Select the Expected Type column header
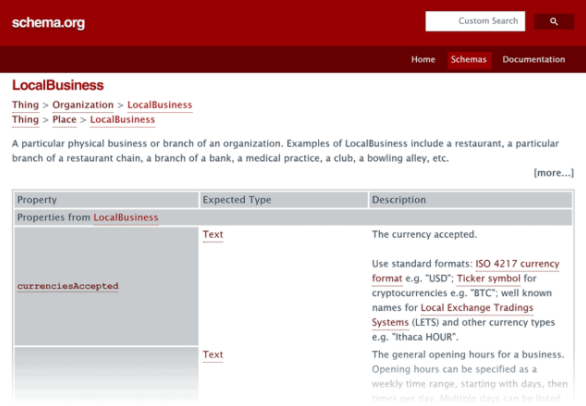This screenshot has height=406, width=586. 284,200
